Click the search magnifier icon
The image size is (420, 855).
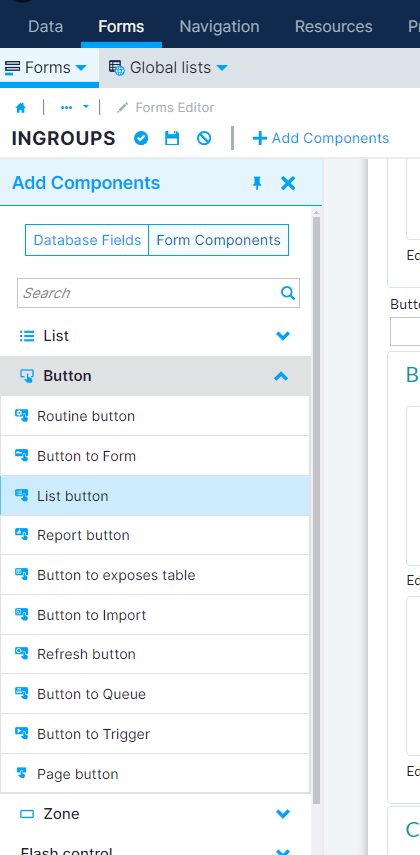[287, 293]
